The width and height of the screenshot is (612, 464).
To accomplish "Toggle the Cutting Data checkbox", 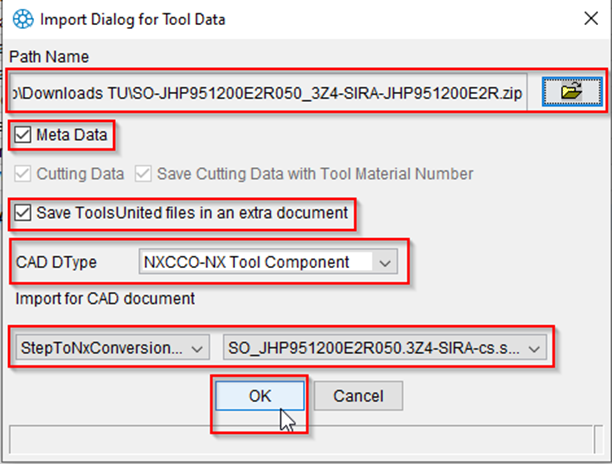I will [23, 174].
